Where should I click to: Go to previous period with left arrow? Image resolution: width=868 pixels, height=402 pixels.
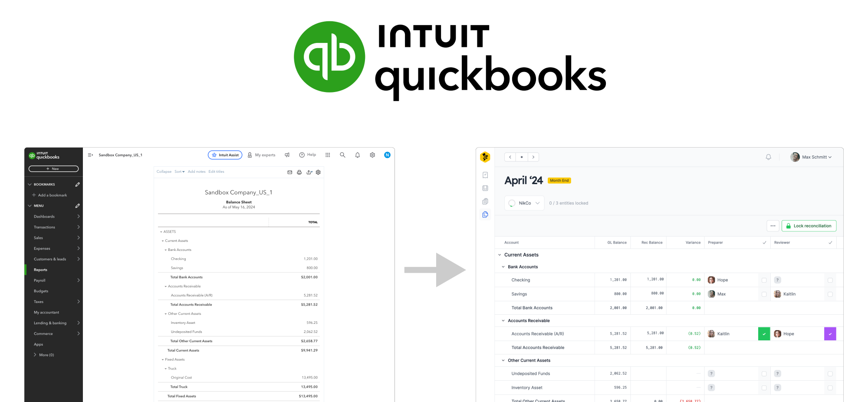510,157
